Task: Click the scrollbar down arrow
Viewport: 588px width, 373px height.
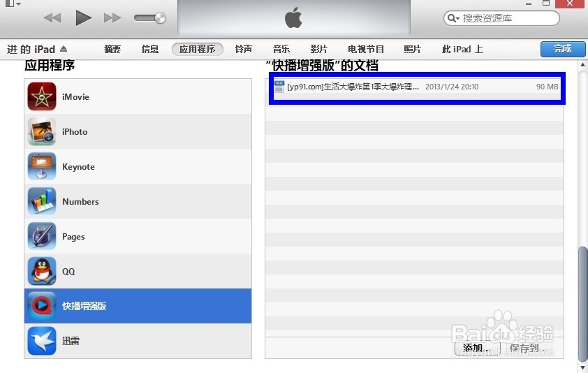Action: 582,367
